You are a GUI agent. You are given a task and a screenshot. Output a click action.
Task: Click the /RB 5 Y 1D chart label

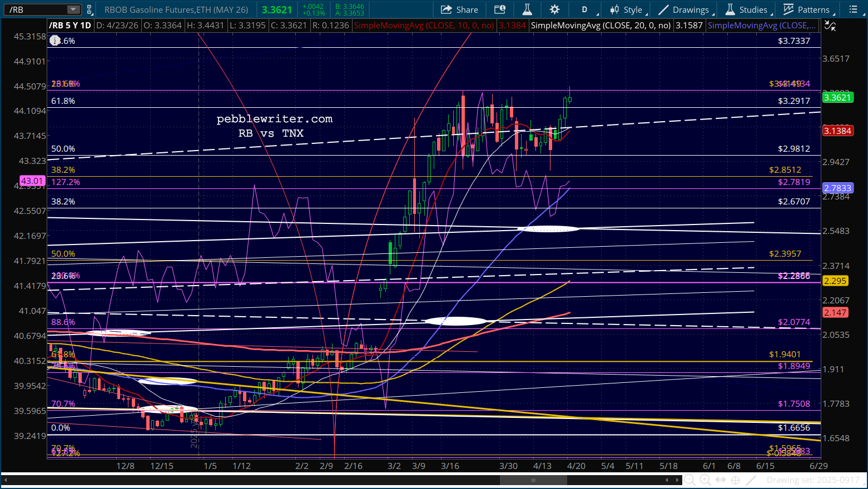70,26
